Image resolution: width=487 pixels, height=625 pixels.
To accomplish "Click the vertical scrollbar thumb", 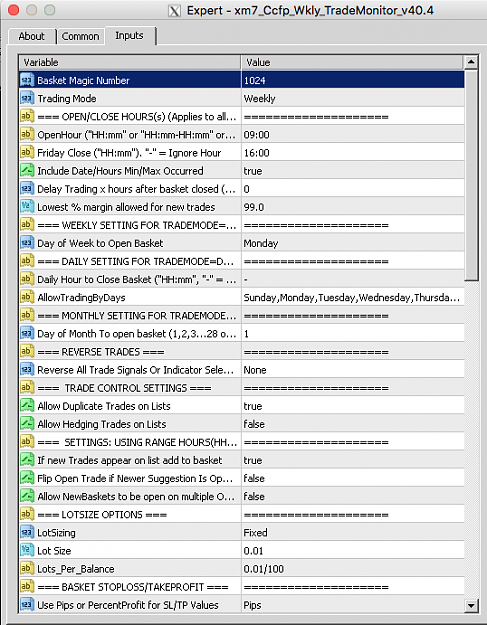I will click(x=471, y=175).
